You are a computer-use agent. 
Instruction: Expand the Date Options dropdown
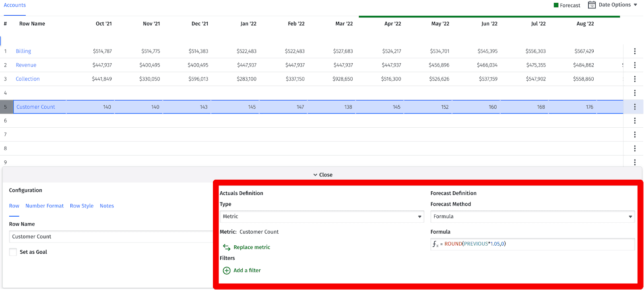(x=618, y=5)
